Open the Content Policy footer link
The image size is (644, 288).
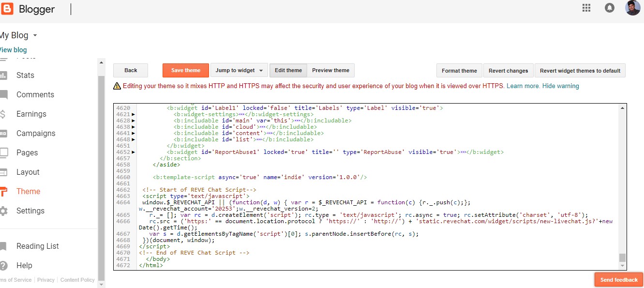[77, 280]
